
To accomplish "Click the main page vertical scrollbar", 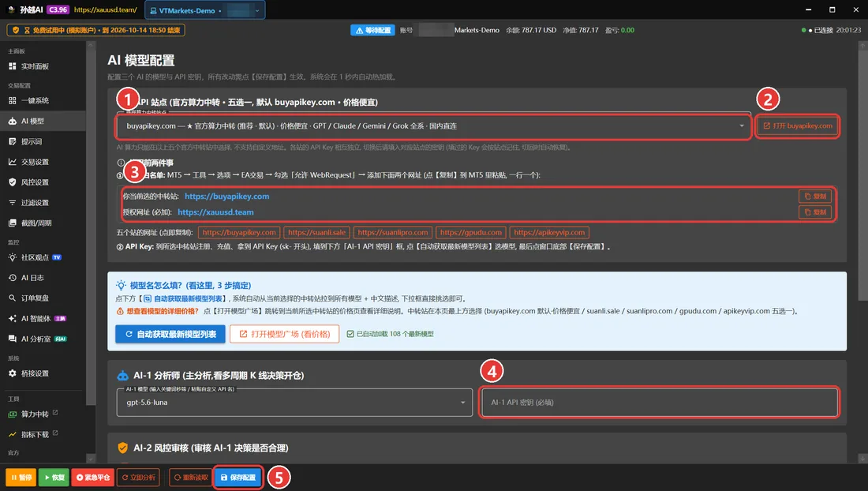I will click(862, 176).
